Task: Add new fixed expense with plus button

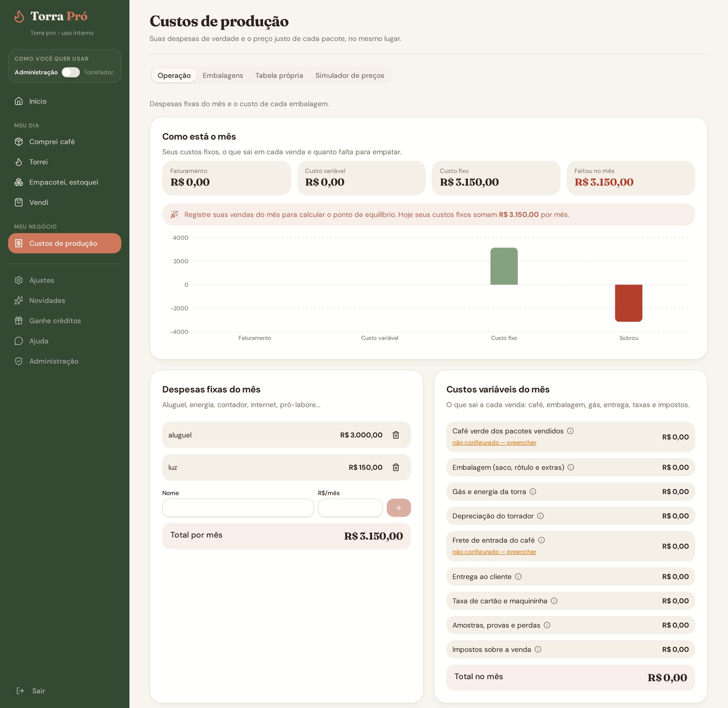Action: 399,508
